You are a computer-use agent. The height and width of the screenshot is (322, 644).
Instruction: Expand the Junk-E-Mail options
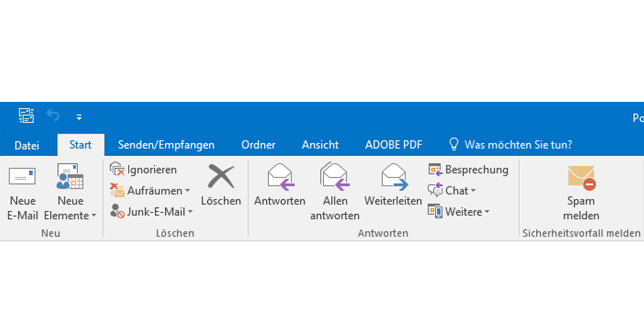(191, 212)
